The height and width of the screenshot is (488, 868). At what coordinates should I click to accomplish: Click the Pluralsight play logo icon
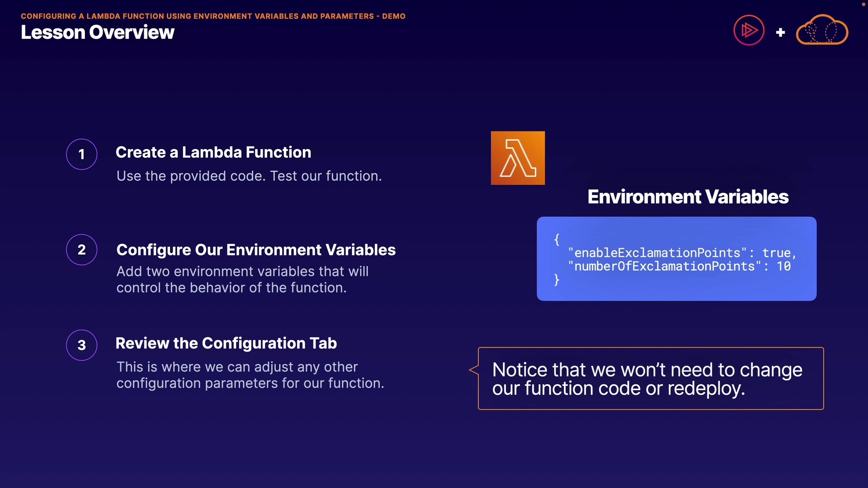[x=749, y=30]
